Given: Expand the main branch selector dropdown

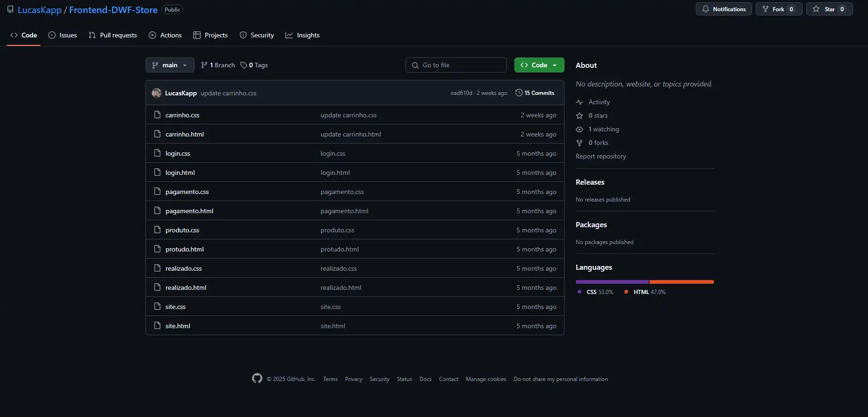Looking at the screenshot, I should (x=170, y=65).
